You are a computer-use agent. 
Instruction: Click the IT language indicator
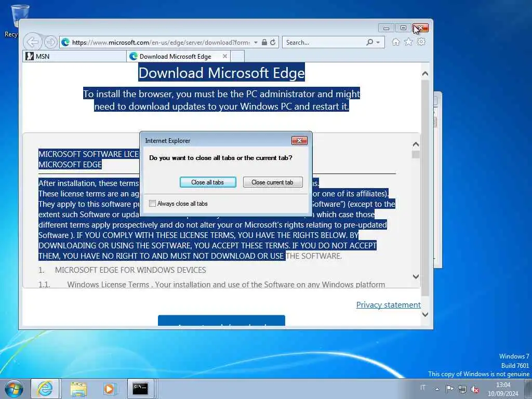(x=423, y=387)
